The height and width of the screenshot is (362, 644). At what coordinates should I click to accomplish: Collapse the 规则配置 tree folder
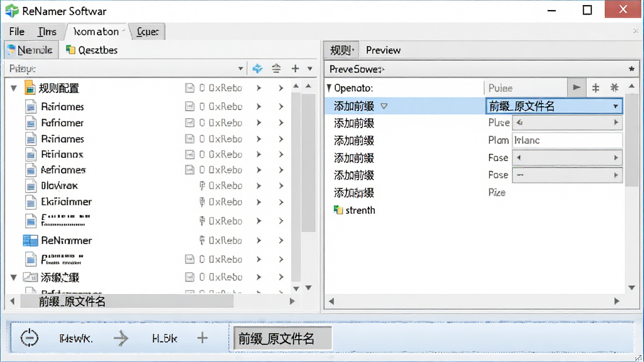click(14, 88)
